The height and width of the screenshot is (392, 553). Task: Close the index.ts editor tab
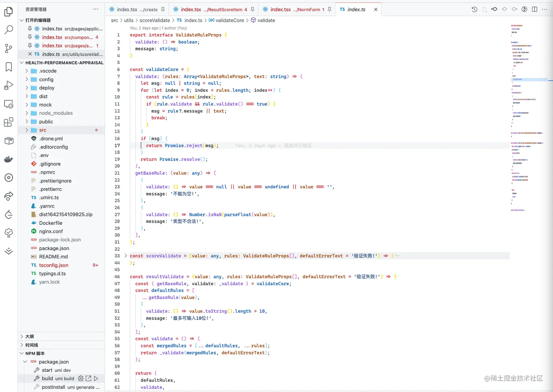pos(376,10)
